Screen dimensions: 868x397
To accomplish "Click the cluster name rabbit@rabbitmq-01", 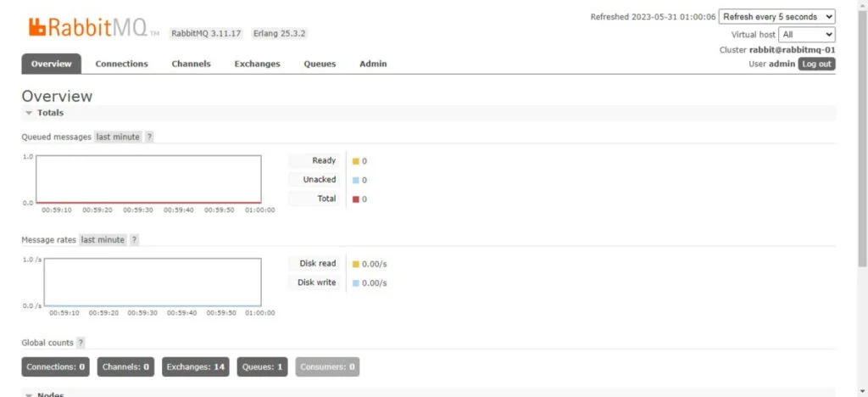I will click(793, 50).
